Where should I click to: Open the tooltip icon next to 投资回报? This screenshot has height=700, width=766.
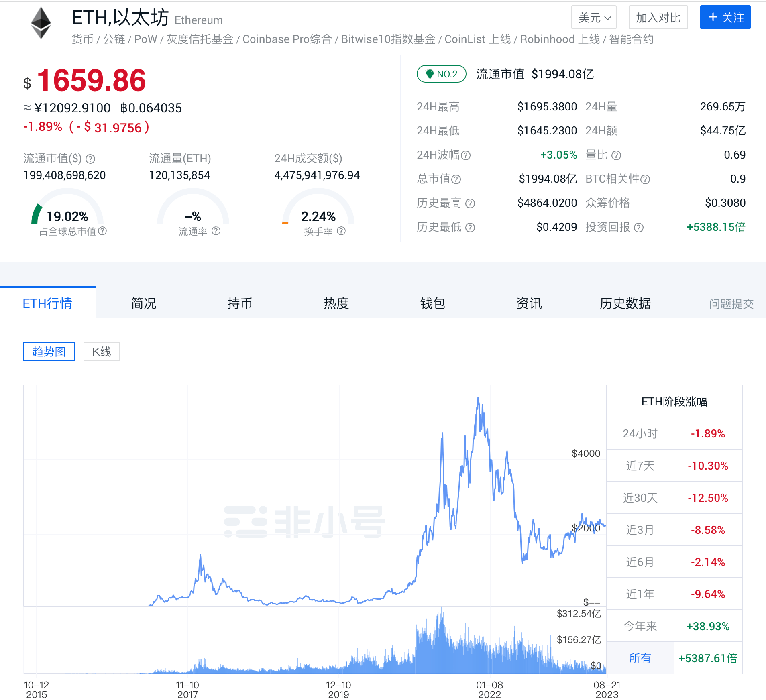[x=639, y=228]
